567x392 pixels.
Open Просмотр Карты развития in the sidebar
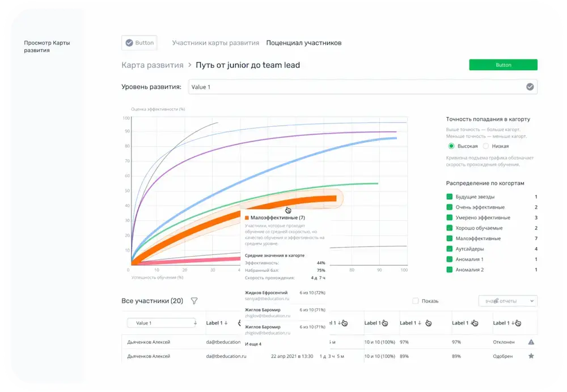[x=47, y=46]
